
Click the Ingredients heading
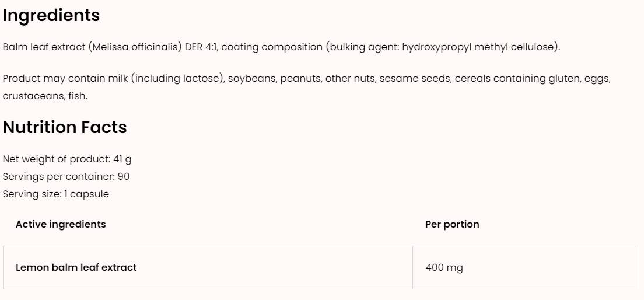click(x=51, y=16)
